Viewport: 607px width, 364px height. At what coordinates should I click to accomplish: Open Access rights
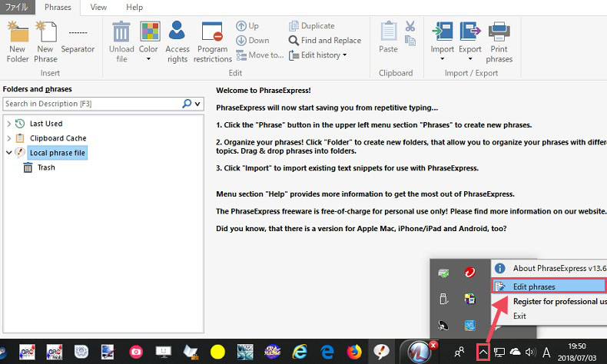(177, 42)
